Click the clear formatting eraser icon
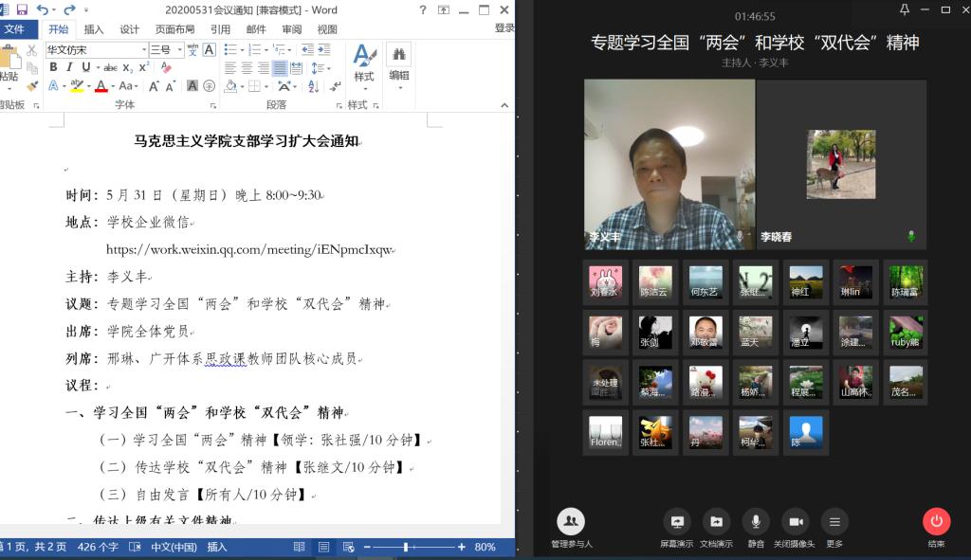Viewport: 971px width, 560px height. [167, 67]
